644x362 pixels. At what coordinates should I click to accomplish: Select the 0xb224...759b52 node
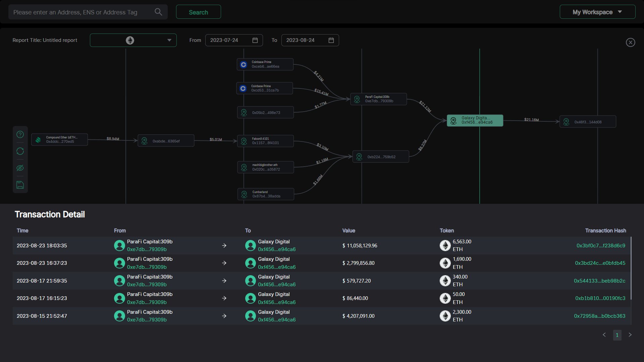pyautogui.click(x=381, y=157)
